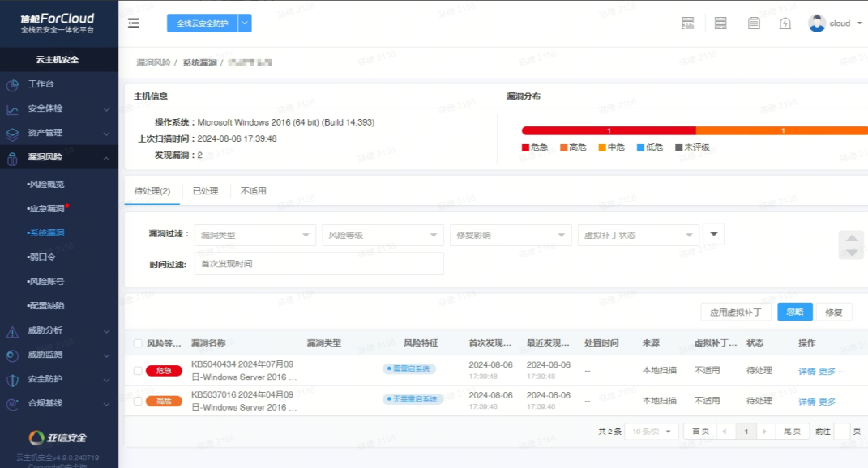Open 更多 for the KB5037016 row
This screenshot has height=468, width=868.
click(827, 402)
